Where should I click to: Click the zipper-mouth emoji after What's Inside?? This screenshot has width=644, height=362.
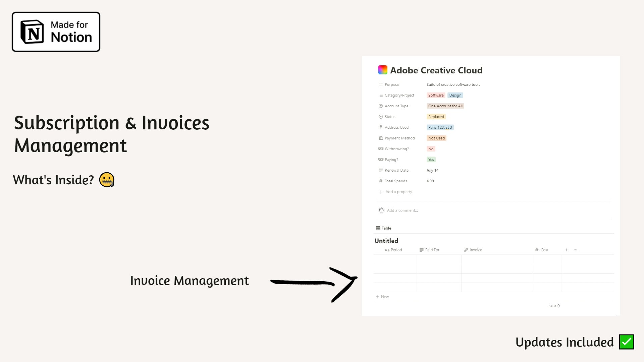(x=107, y=180)
